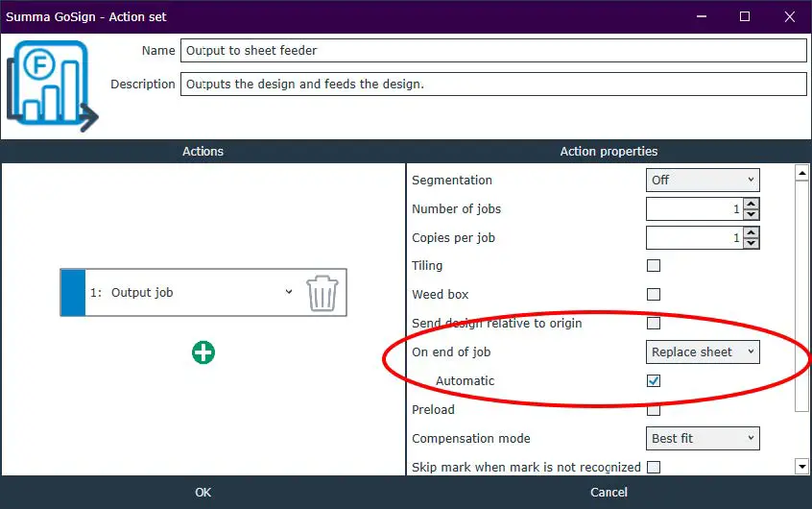Delete the Output job action via trash icon

click(322, 293)
